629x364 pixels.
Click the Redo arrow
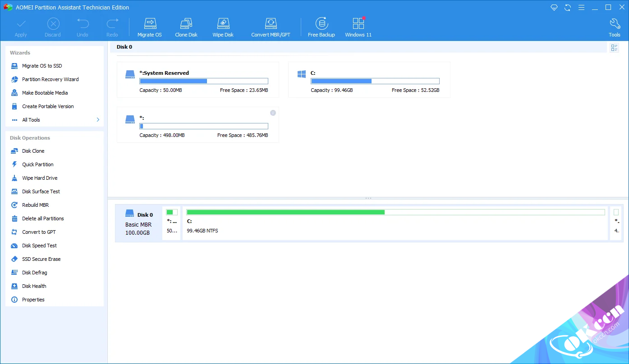tap(112, 27)
